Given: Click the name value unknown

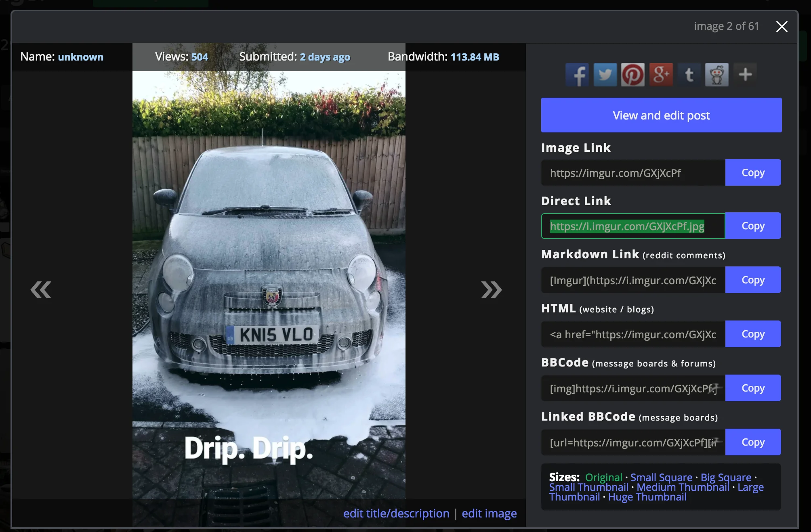Looking at the screenshot, I should pos(81,57).
